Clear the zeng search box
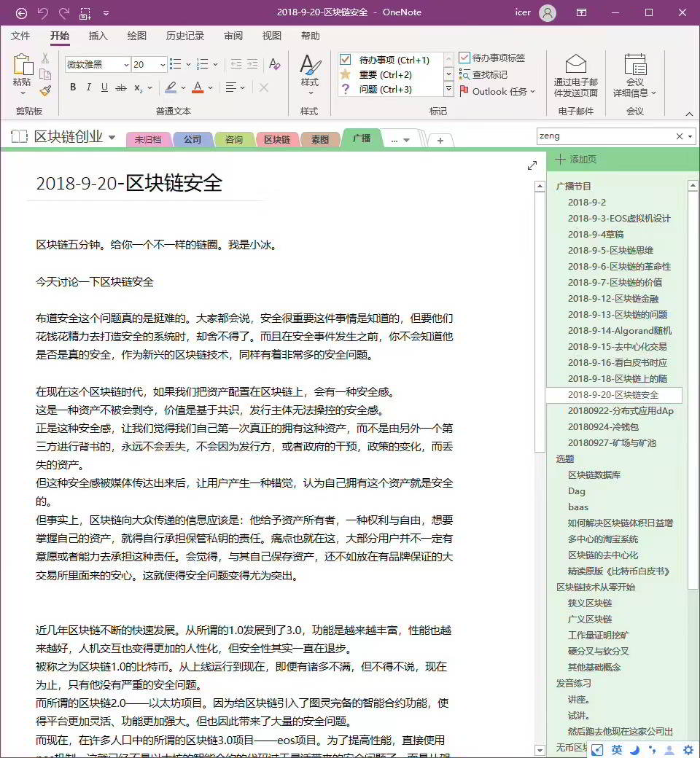The height and width of the screenshot is (758, 700). (679, 136)
